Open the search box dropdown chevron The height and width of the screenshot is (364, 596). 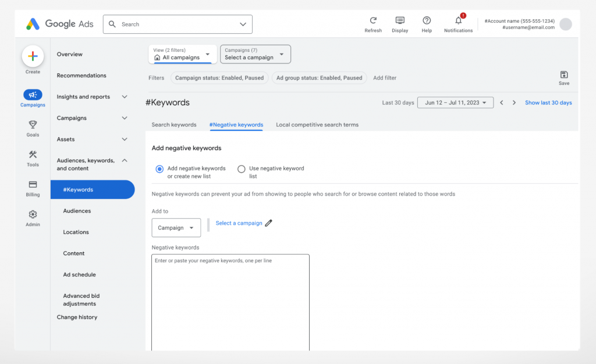[x=243, y=24]
